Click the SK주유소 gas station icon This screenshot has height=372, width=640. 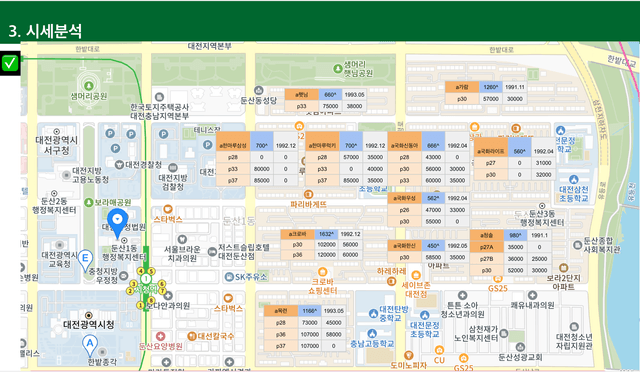point(229,277)
